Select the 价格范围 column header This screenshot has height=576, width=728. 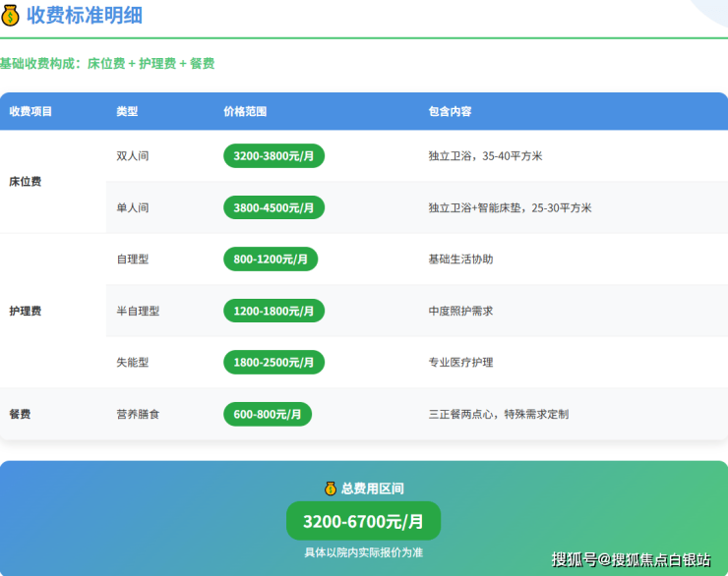pos(245,112)
